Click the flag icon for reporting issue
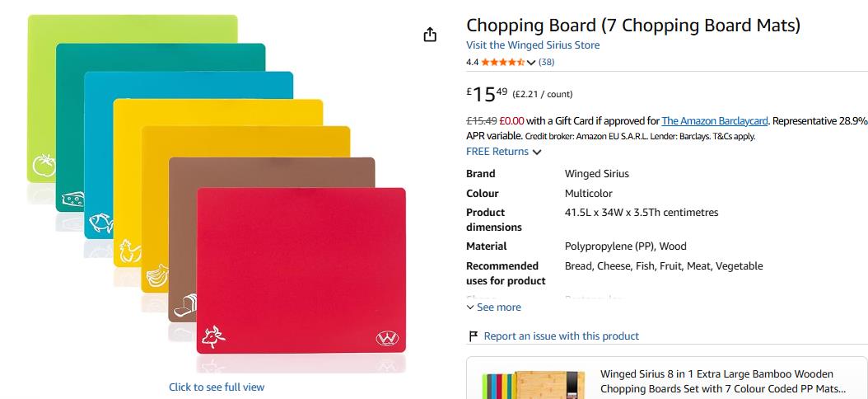Viewport: 868px width, 399px height. [474, 336]
